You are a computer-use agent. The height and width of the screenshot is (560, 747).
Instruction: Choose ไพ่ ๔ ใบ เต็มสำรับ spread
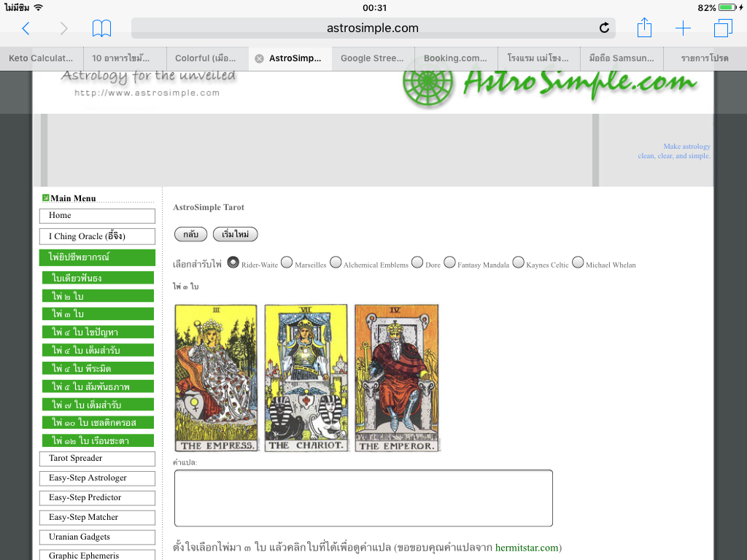pyautogui.click(x=98, y=350)
